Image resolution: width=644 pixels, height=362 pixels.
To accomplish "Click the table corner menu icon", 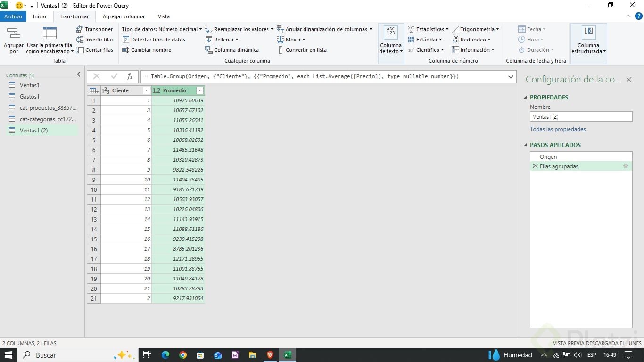I will [94, 90].
